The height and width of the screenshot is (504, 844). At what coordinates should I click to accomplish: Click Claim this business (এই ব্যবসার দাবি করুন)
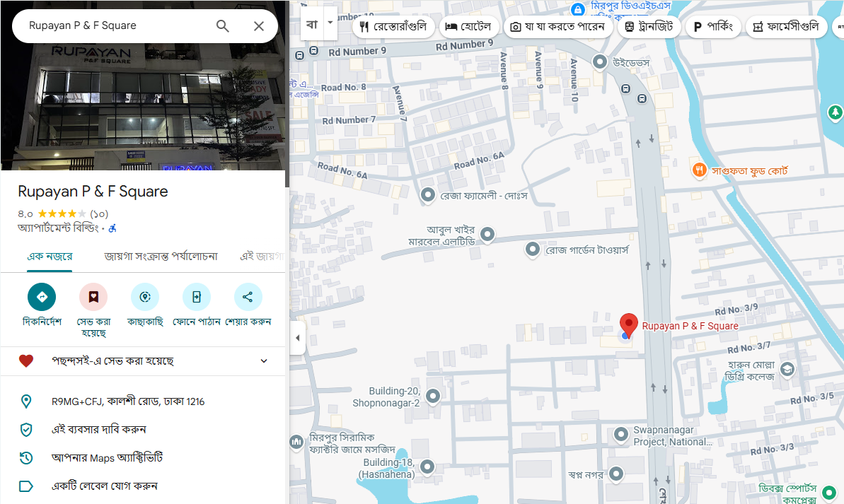click(98, 429)
